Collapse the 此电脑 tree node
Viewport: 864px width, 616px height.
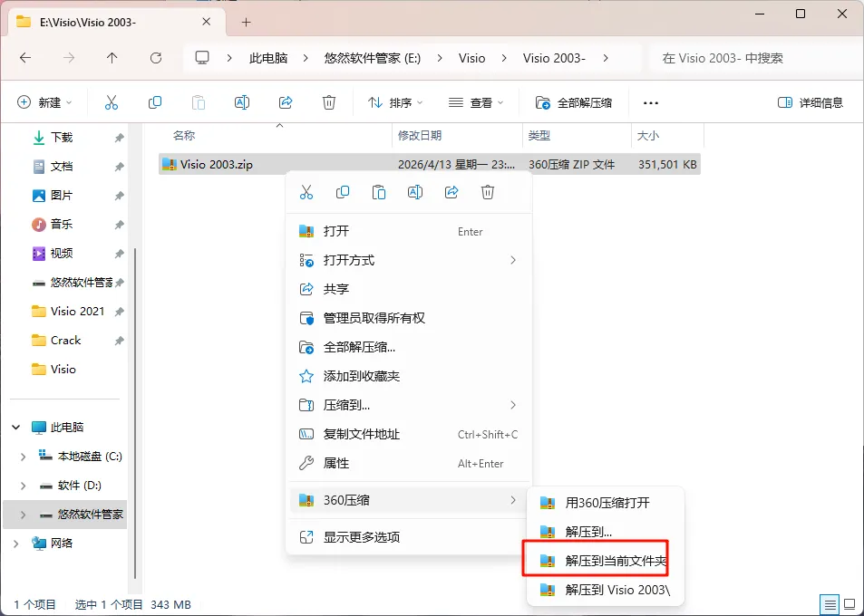click(16, 428)
